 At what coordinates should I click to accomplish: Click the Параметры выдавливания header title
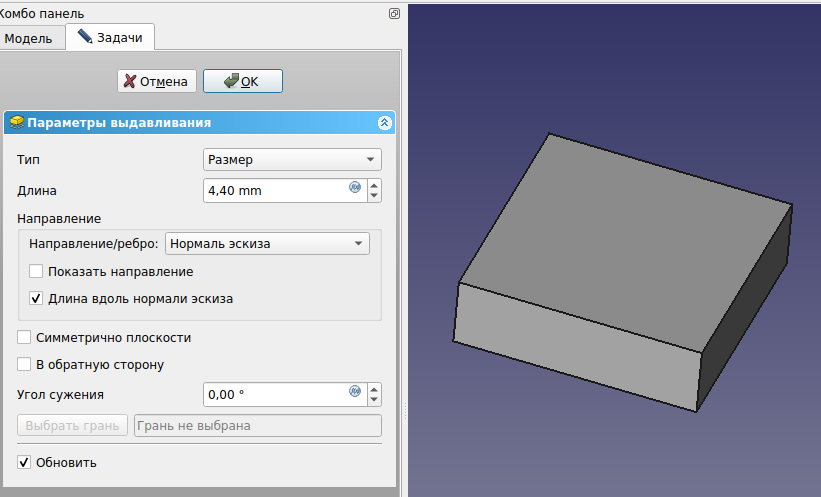click(x=119, y=123)
